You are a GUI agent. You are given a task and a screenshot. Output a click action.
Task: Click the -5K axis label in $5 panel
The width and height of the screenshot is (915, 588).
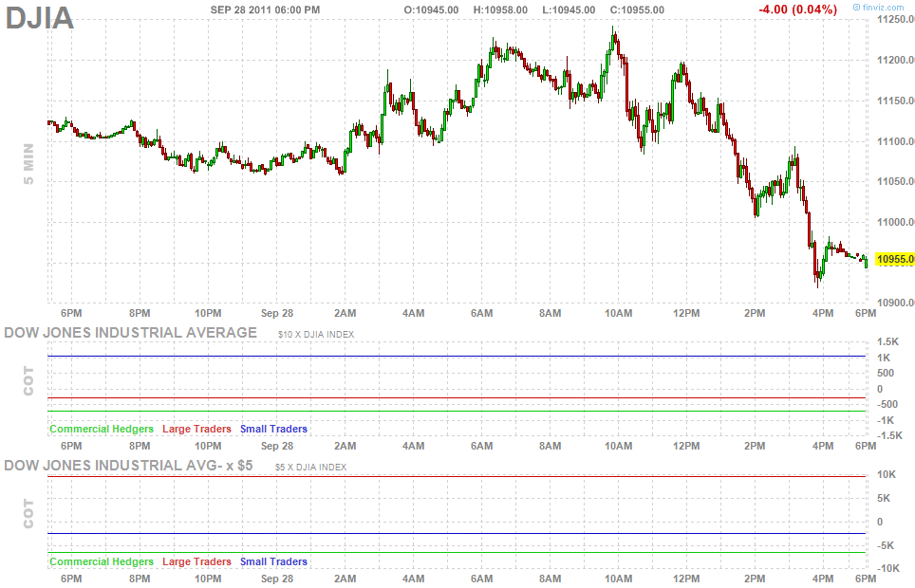(x=886, y=545)
